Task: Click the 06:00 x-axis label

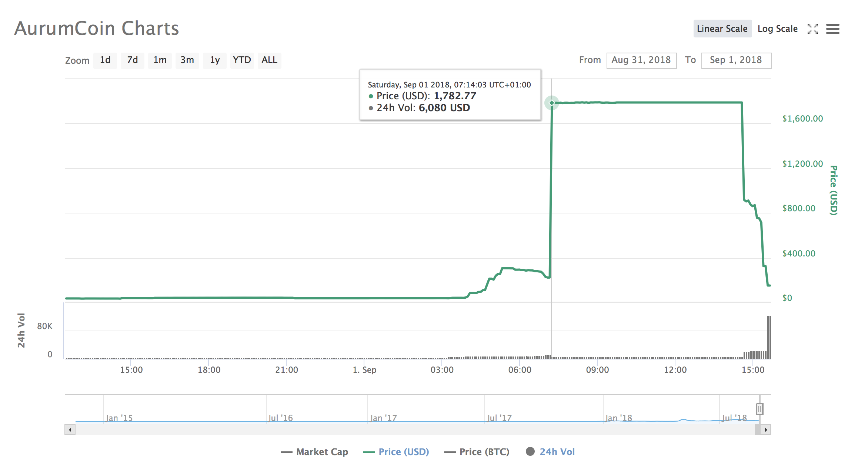Action: pos(520,370)
